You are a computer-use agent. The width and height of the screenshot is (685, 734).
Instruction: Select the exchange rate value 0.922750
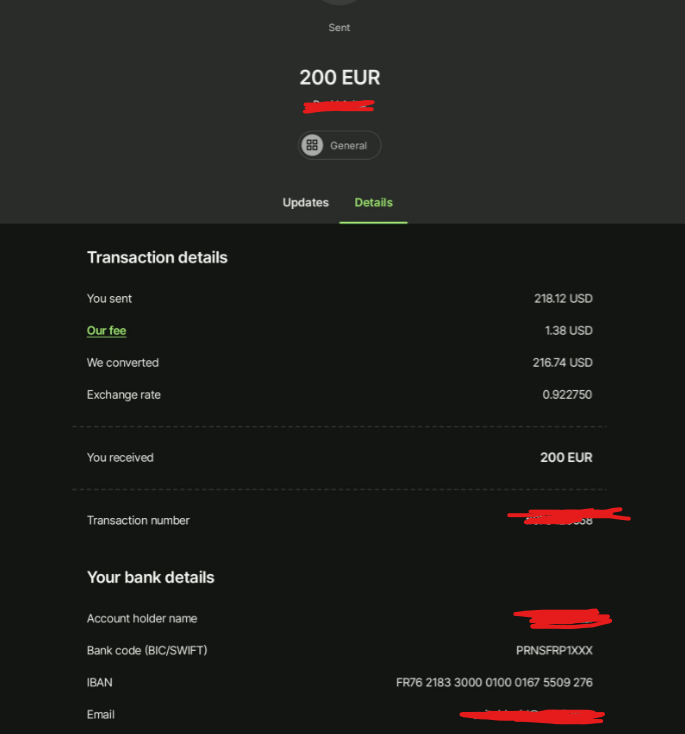(567, 394)
